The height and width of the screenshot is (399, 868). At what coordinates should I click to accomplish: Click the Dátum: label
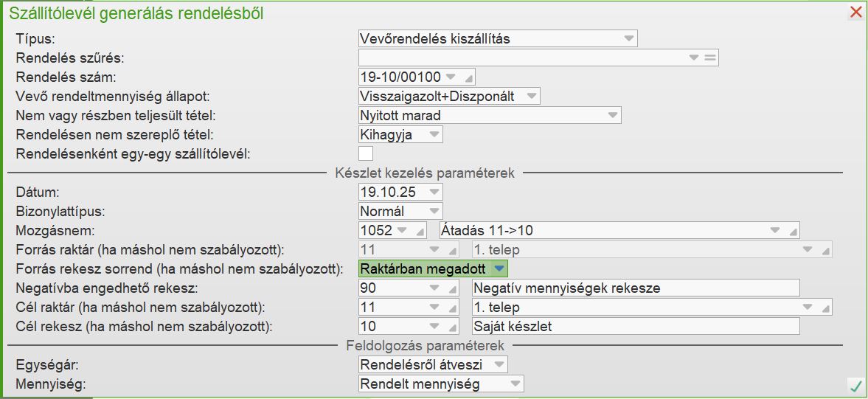[37, 192]
